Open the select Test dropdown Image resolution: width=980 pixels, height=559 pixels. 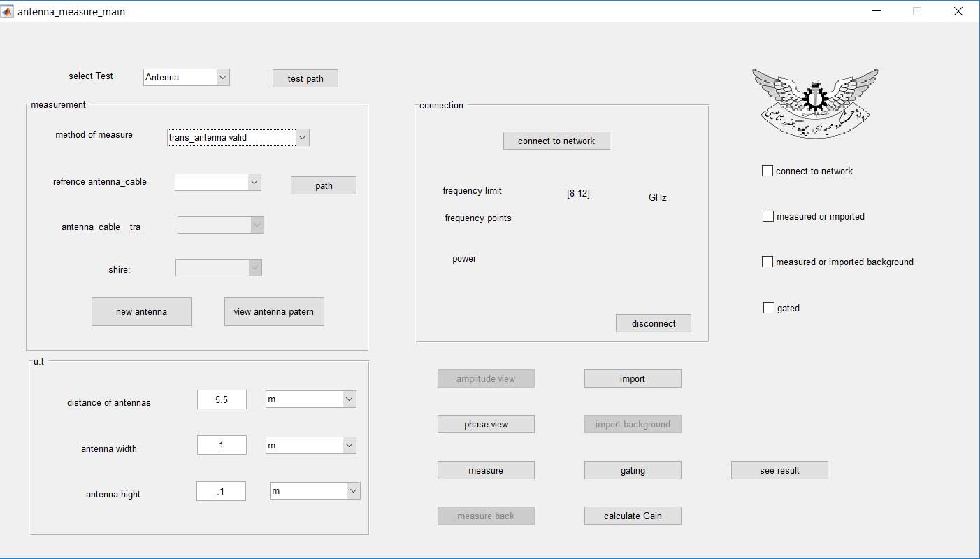coord(187,78)
